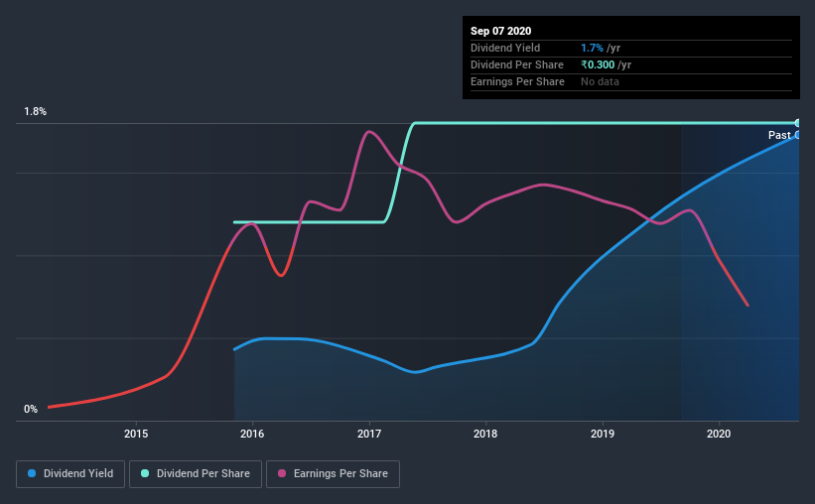Toggle the Dividend Per Share legend button
This screenshot has height=504, width=815.
pyautogui.click(x=196, y=474)
